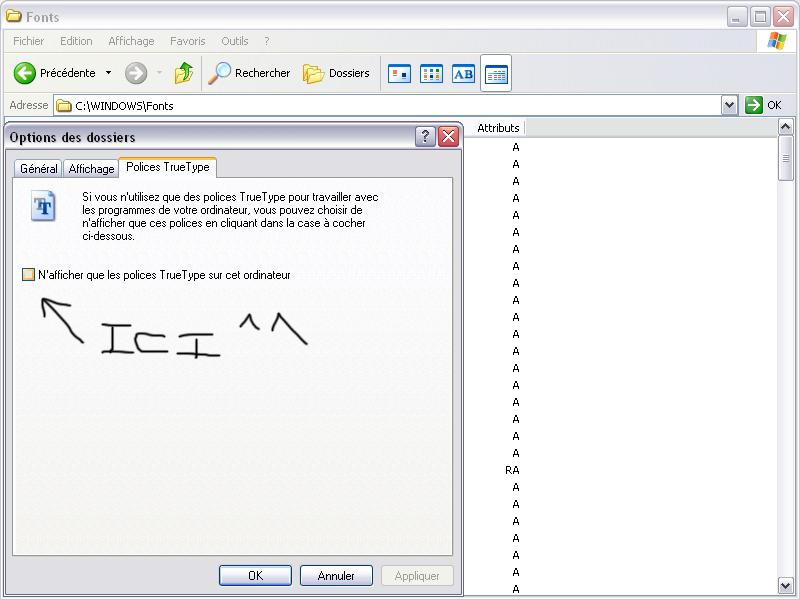Open the Affichage menu in menu bar
This screenshot has height=600, width=800.
pyautogui.click(x=131, y=41)
